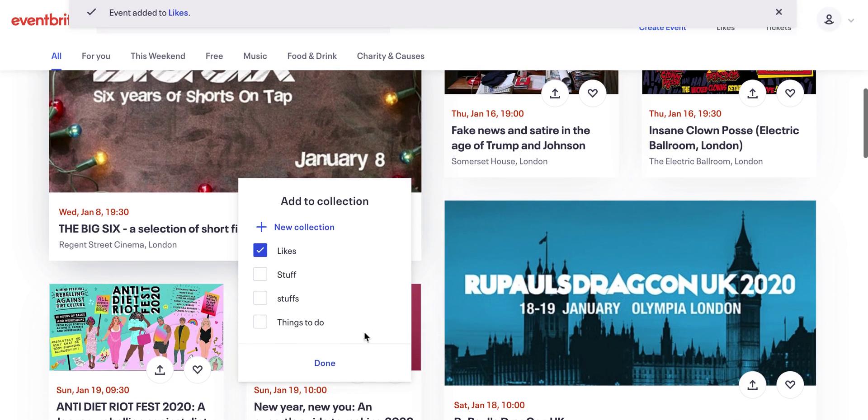
Task: Share the Anti Diet Riot Fest event
Action: [x=160, y=370]
